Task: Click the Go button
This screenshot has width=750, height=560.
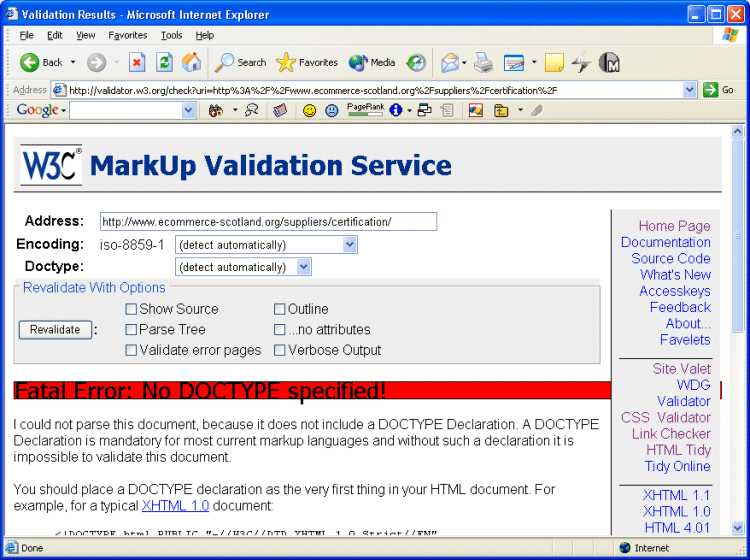Action: (718, 90)
